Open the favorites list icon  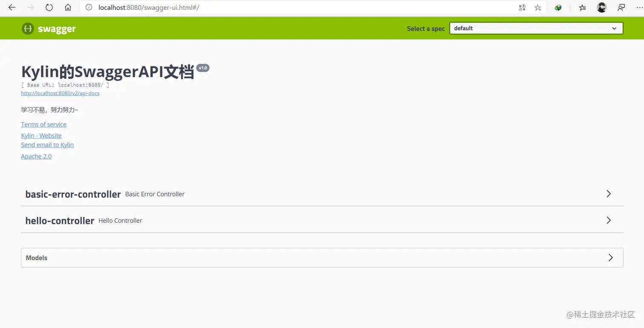click(x=582, y=7)
